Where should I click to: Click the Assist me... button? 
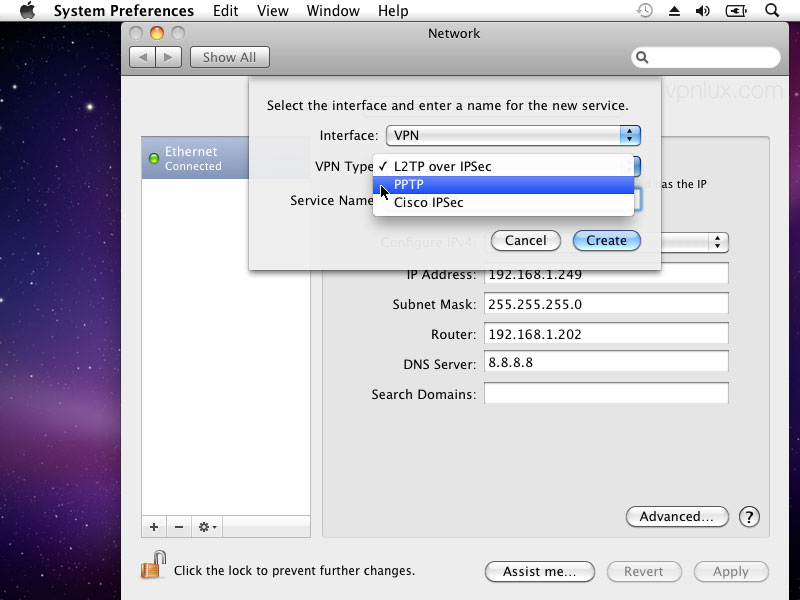click(540, 571)
